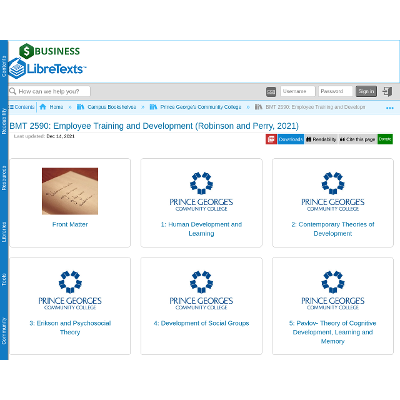Click the LibreTexts logo
The width and height of the screenshot is (400, 400).
tap(47, 68)
